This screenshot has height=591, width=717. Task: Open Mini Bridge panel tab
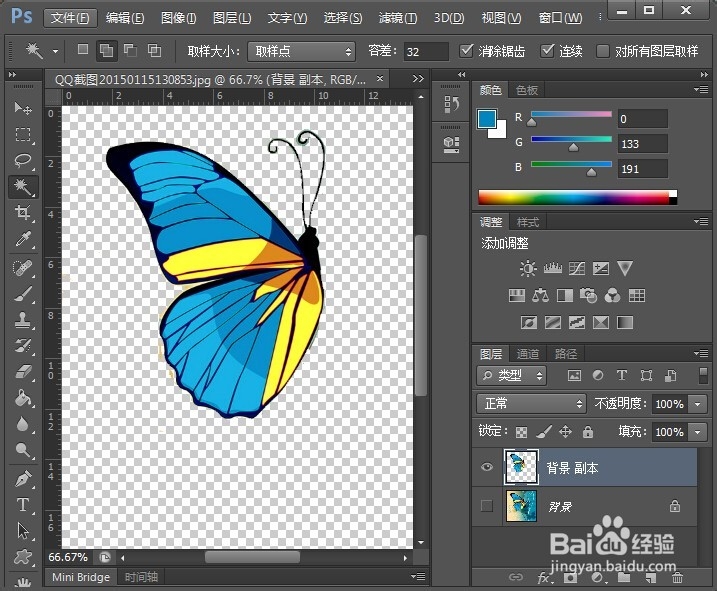point(81,577)
